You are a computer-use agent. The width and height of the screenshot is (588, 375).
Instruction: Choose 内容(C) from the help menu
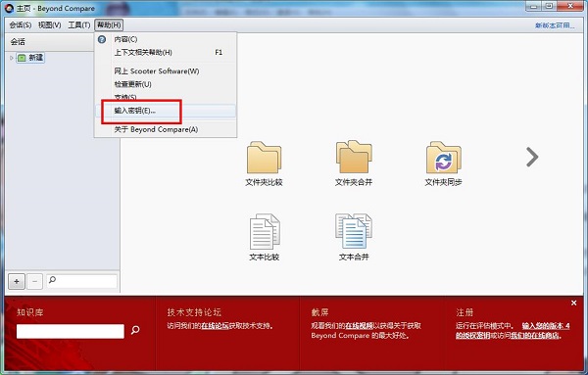166,39
